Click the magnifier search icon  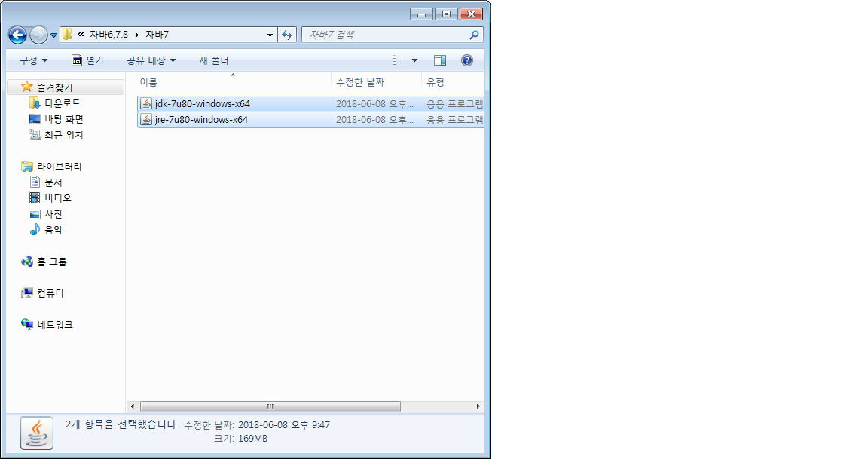click(x=474, y=35)
